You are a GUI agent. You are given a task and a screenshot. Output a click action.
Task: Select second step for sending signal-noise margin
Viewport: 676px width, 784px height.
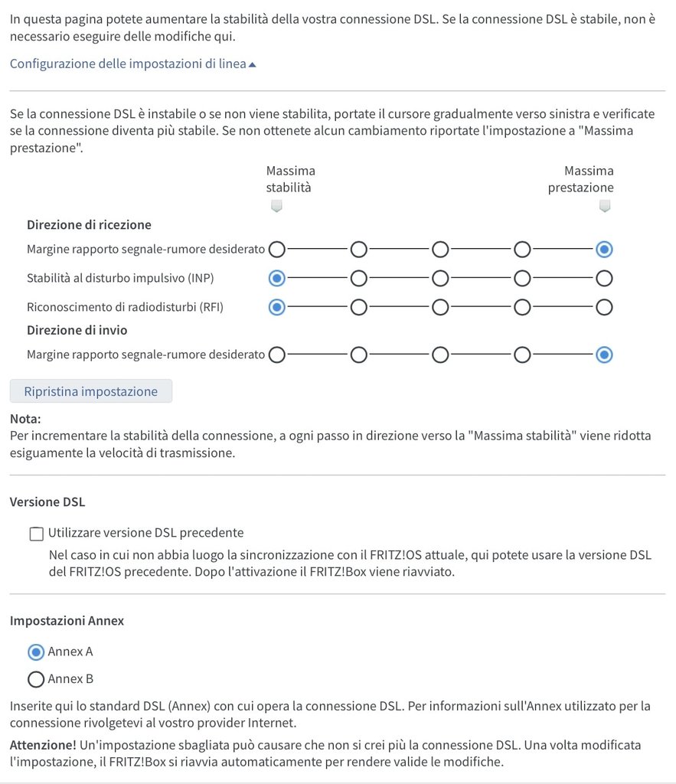359,354
